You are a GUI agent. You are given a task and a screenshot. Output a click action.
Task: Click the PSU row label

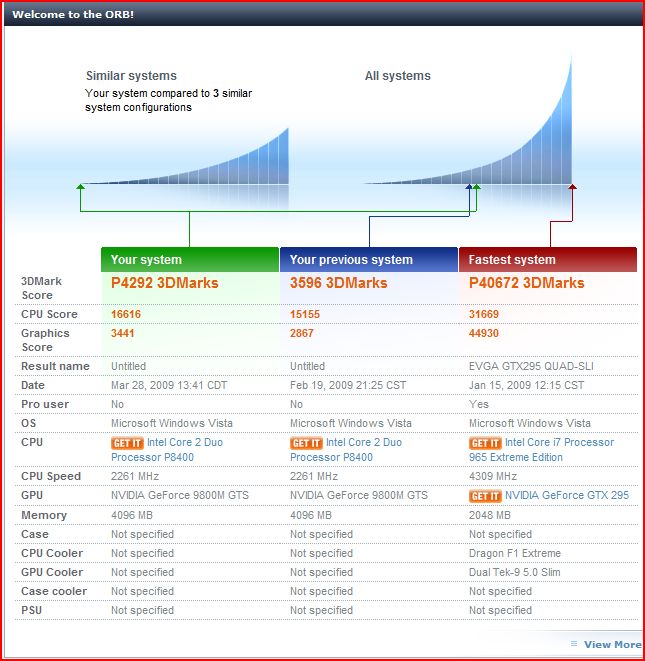coord(32,610)
